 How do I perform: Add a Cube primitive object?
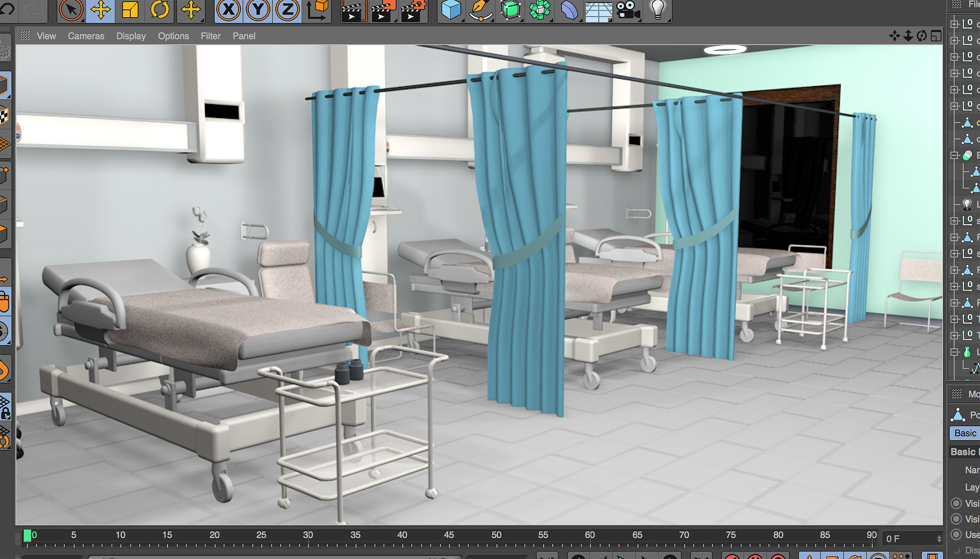[x=451, y=10]
